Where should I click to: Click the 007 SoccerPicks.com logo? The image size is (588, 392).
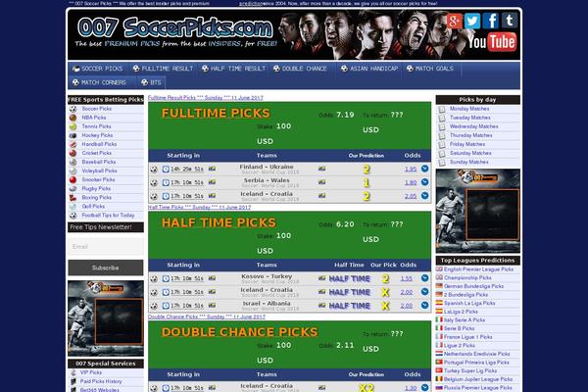(x=175, y=28)
